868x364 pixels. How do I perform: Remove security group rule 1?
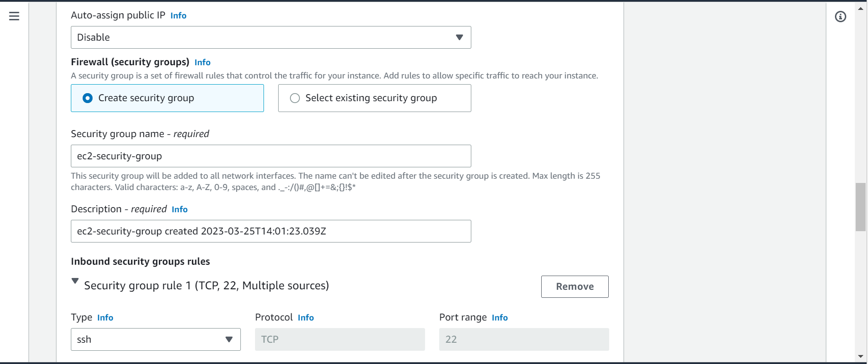click(x=575, y=286)
